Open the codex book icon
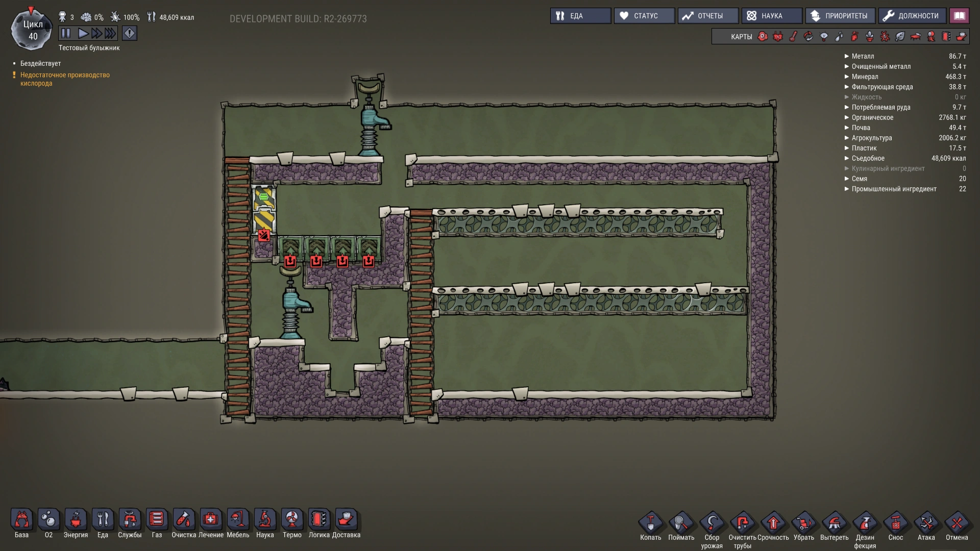980x551 pixels. point(959,16)
